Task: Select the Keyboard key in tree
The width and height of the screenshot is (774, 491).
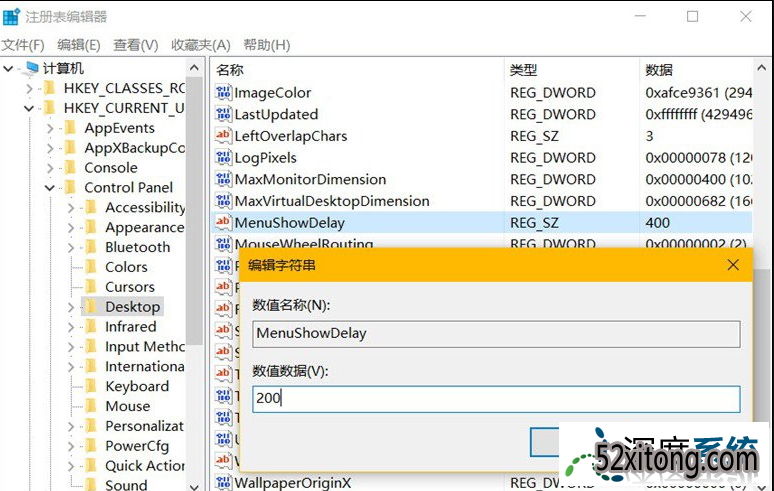Action: [x=137, y=386]
